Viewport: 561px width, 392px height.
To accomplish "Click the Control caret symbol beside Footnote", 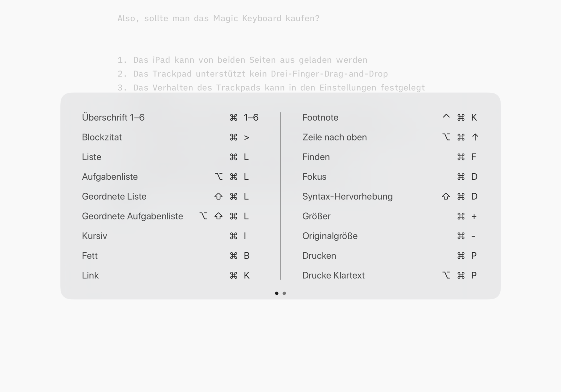I will pos(446,117).
